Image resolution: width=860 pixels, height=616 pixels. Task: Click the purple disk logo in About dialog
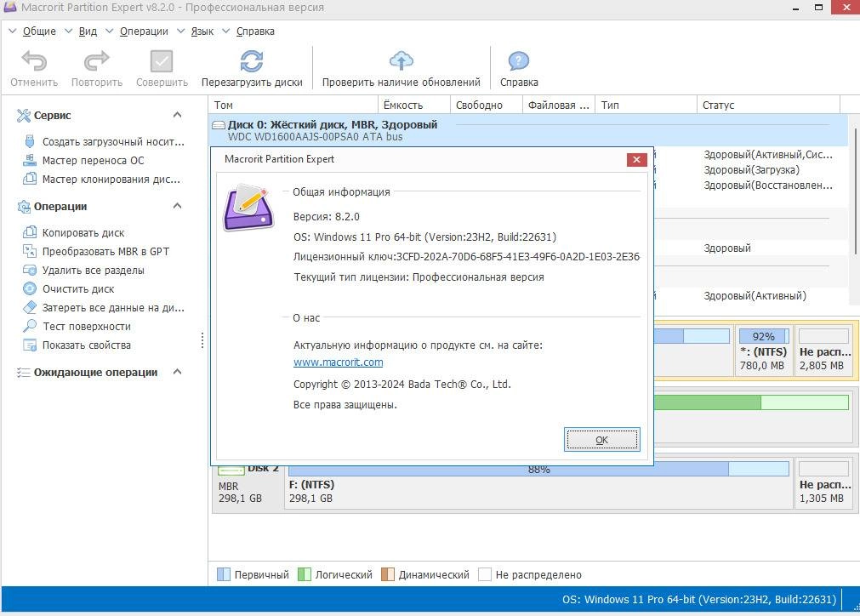tap(248, 207)
